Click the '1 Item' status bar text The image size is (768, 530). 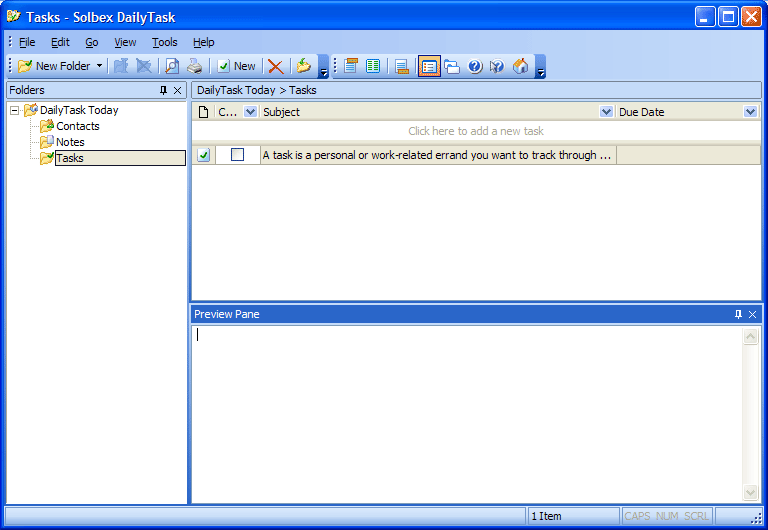546,516
